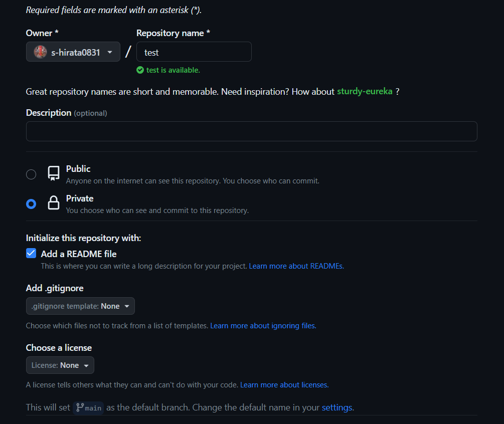Select the Private radio button
504x424 pixels.
31,204
